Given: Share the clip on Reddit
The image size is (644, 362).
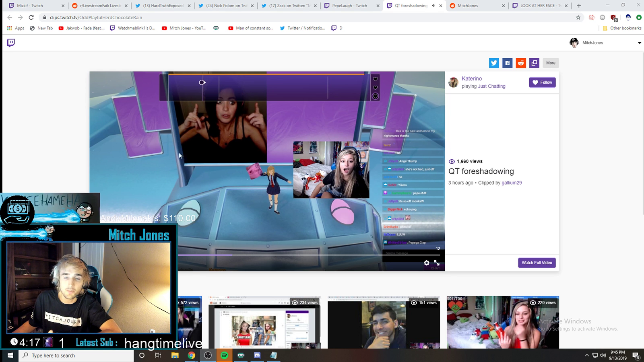Looking at the screenshot, I should (521, 63).
